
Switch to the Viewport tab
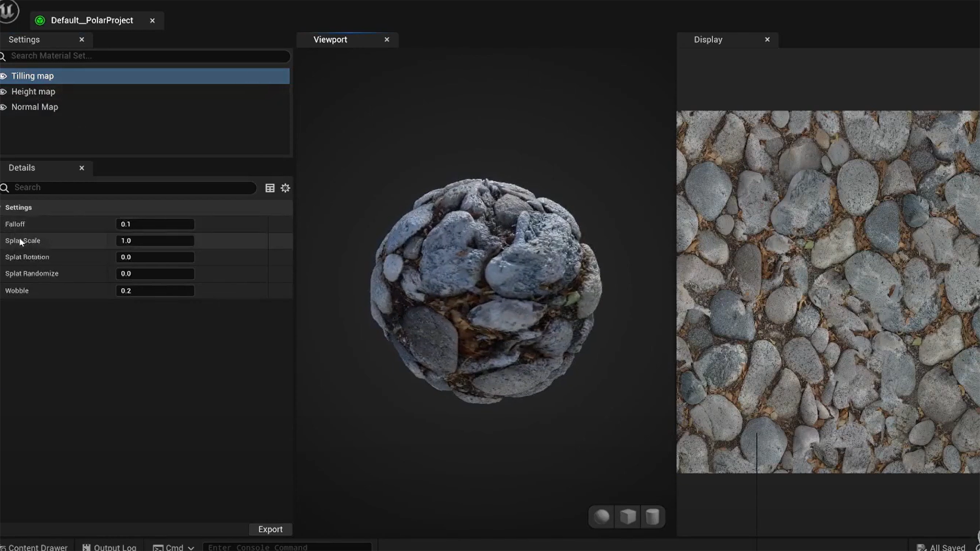(x=330, y=40)
